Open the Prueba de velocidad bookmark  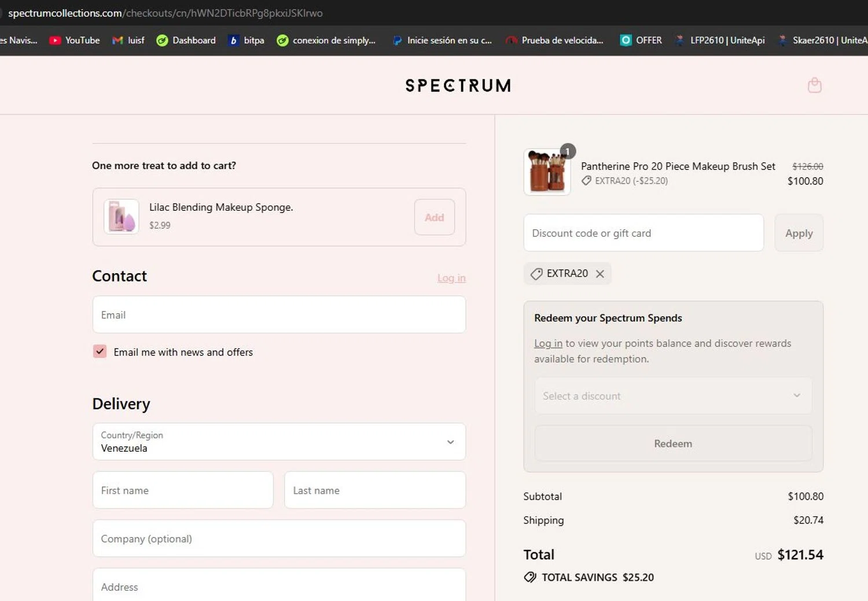[x=554, y=40]
